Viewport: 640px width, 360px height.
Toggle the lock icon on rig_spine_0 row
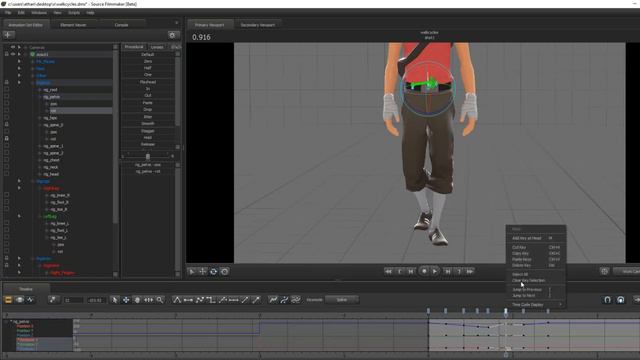7,124
